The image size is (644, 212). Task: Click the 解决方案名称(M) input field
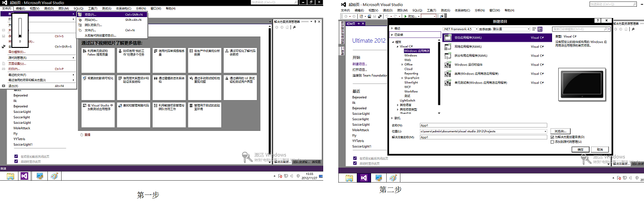483,137
